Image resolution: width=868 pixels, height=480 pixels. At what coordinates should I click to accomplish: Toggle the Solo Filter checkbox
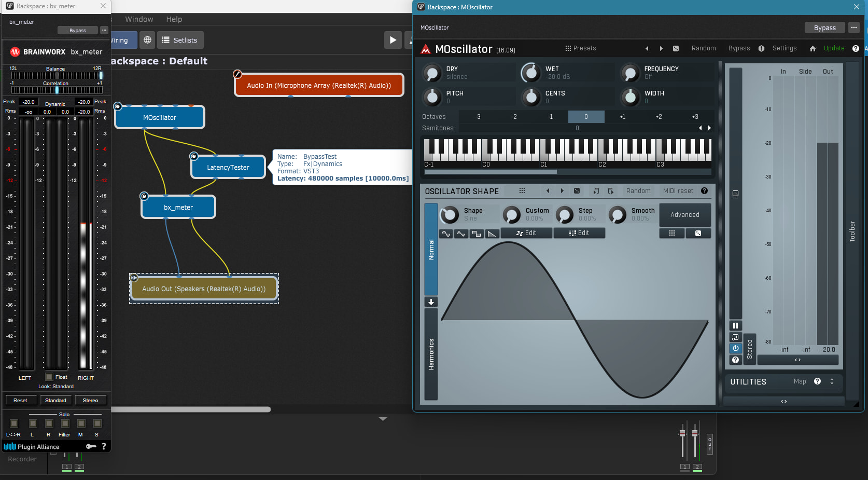(65, 423)
